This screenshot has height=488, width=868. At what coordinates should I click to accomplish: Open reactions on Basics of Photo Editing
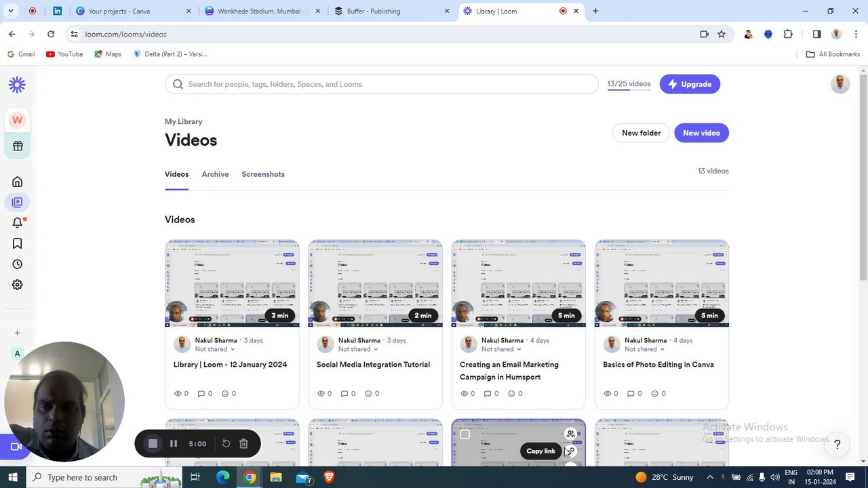(658, 393)
